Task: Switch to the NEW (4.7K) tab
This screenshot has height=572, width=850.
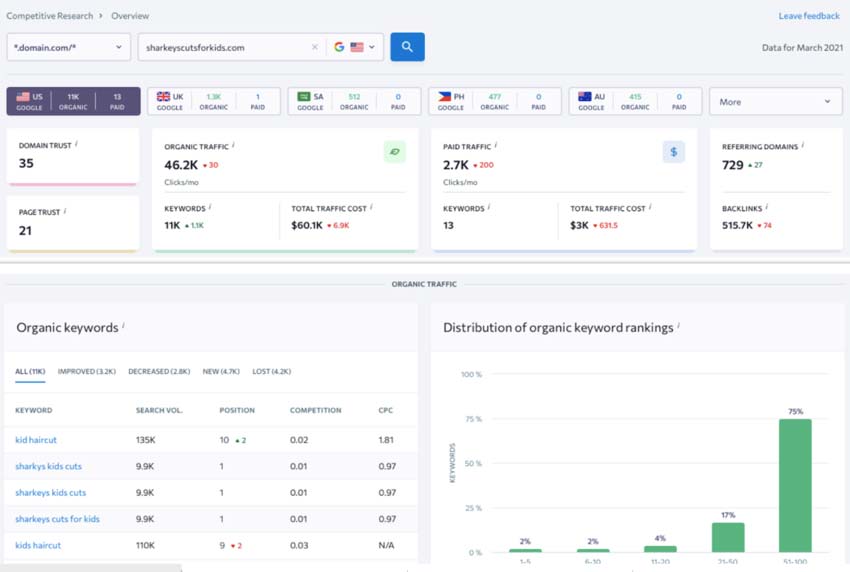Action: pos(221,371)
